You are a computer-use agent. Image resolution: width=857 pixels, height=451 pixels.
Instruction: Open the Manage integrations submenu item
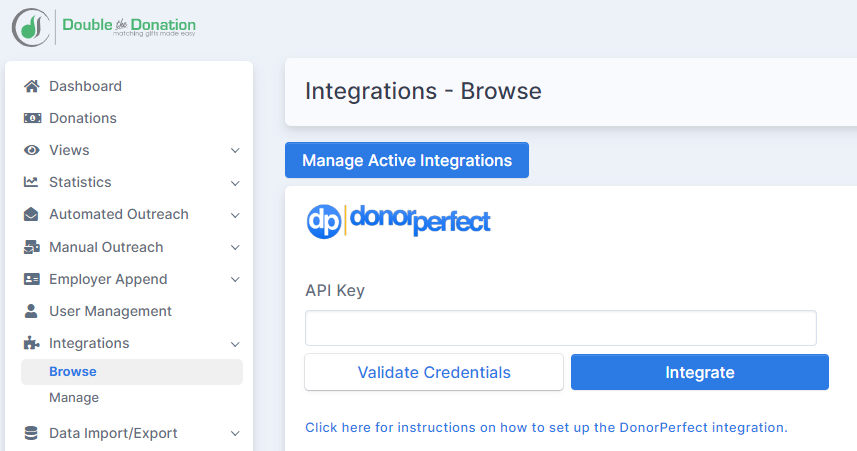(x=74, y=398)
